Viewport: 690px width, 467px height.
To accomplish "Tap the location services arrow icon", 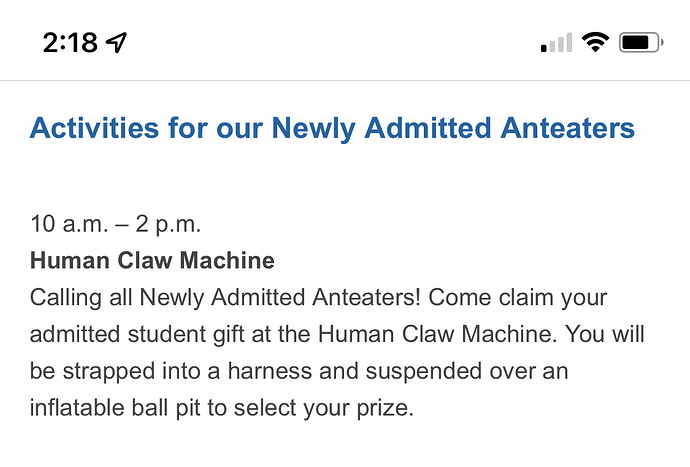I will tap(117, 43).
